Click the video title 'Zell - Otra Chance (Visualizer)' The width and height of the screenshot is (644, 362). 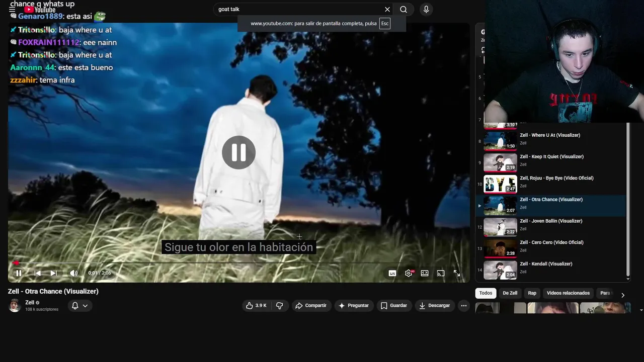pos(53,291)
